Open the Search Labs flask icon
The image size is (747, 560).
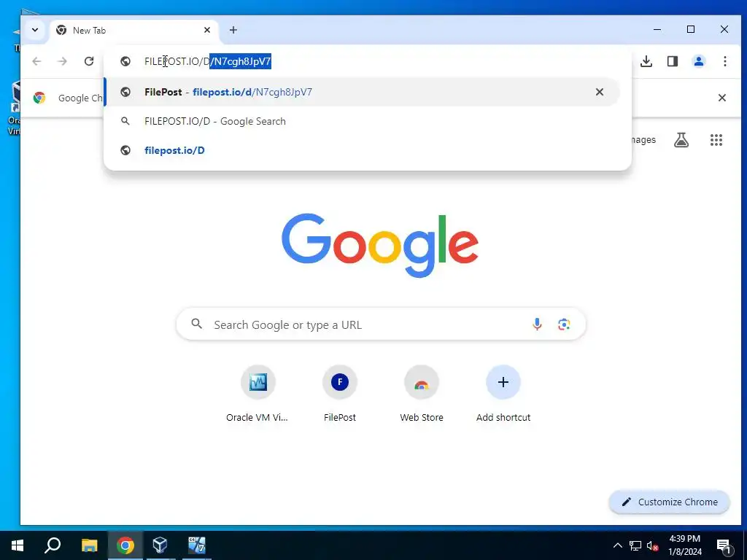coord(681,140)
